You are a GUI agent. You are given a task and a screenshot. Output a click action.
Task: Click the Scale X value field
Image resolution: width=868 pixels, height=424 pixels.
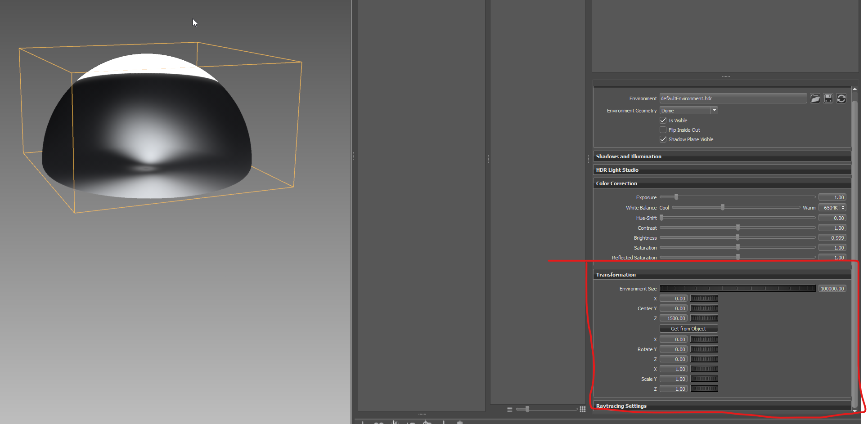point(673,369)
